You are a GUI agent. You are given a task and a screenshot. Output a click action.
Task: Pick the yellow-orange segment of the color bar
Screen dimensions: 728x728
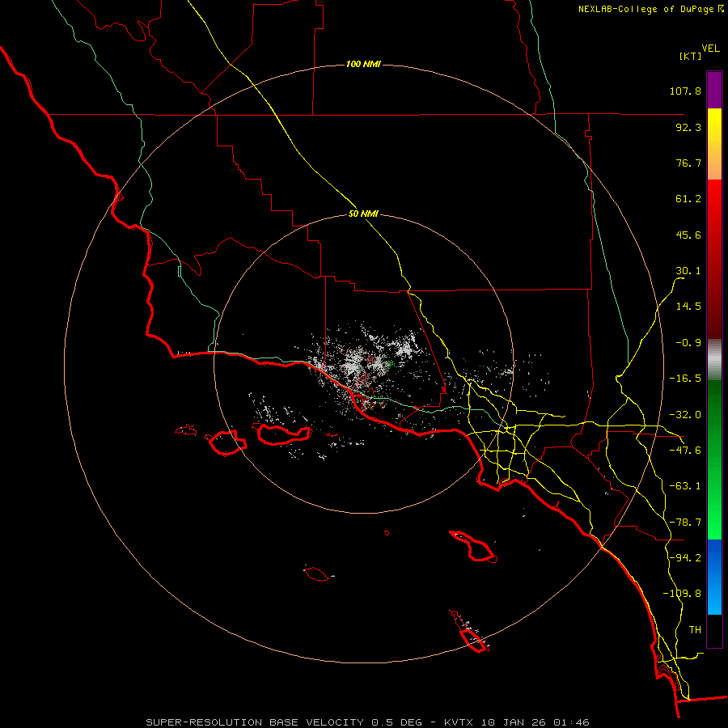point(714,144)
